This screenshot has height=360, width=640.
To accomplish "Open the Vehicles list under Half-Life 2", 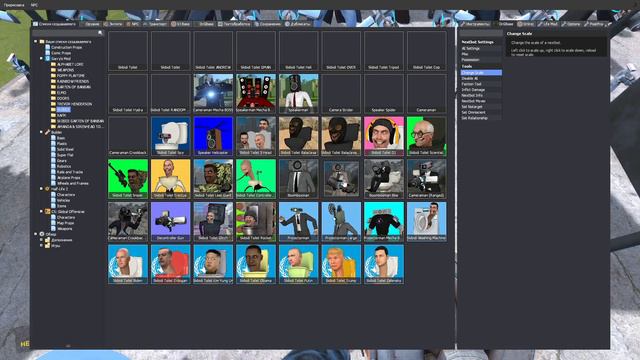I will click(x=63, y=200).
